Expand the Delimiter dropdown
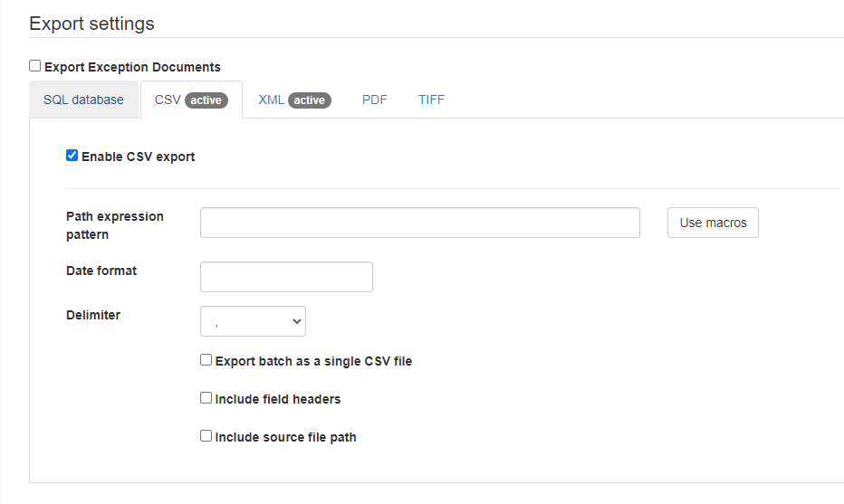This screenshot has height=504, width=844. pyautogui.click(x=253, y=321)
